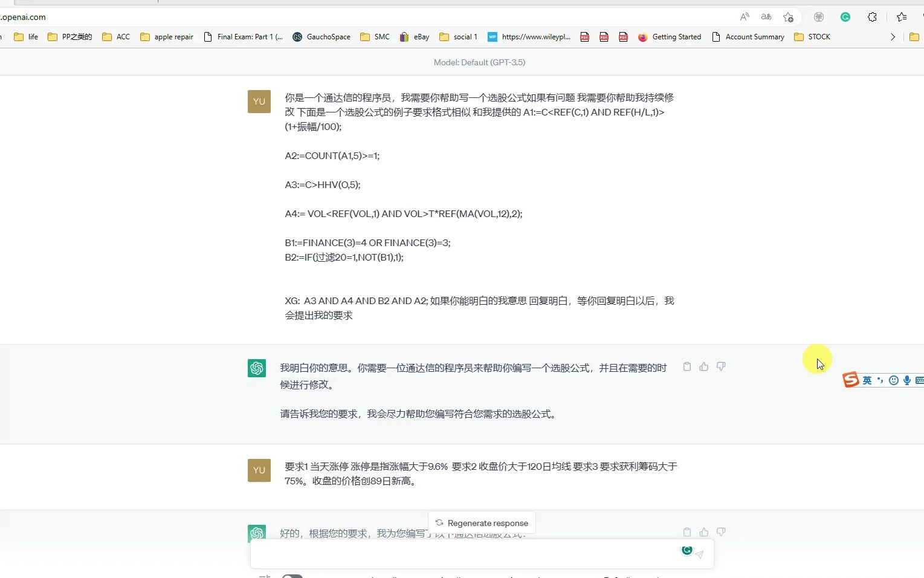Open the on-screen keyboard icon on Sogou bar
Screen dimensions: 924x578
919,380
